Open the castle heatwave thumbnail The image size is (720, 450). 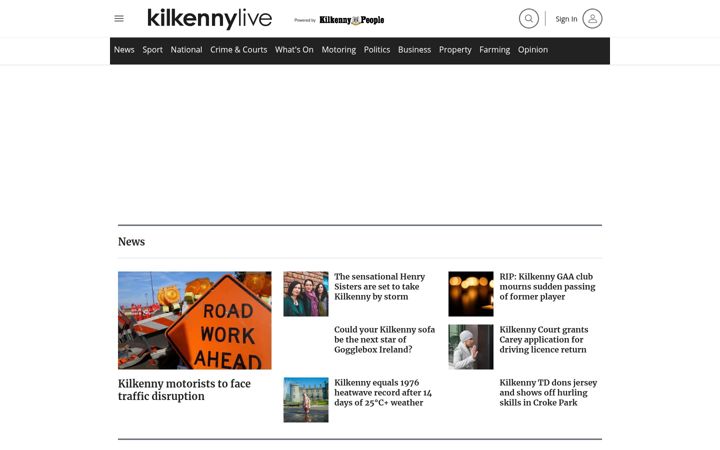[x=306, y=400]
